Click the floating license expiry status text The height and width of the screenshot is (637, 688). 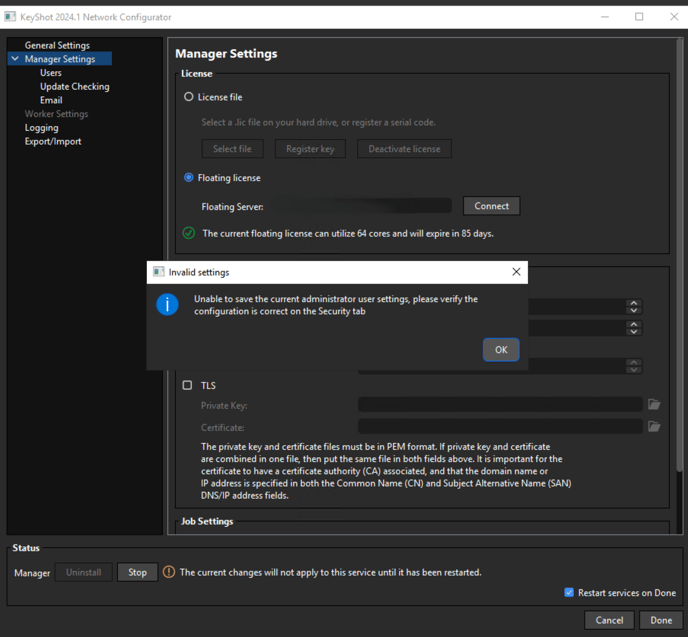pos(348,233)
